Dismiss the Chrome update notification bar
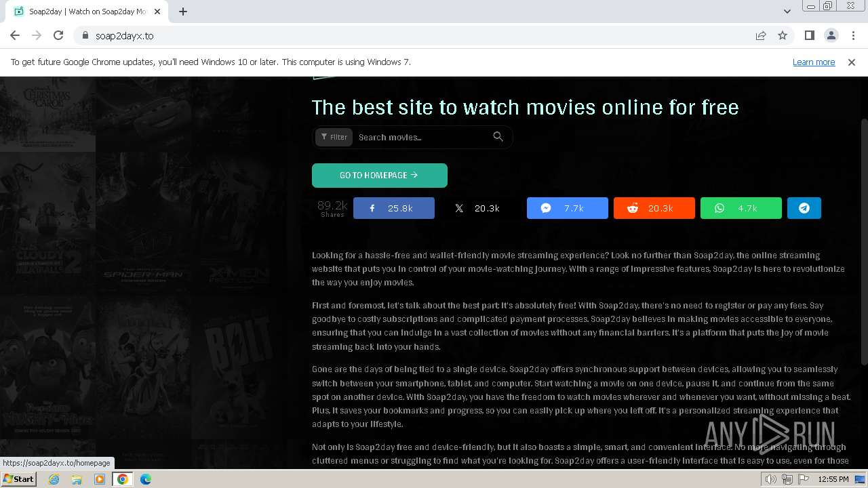 (x=852, y=62)
